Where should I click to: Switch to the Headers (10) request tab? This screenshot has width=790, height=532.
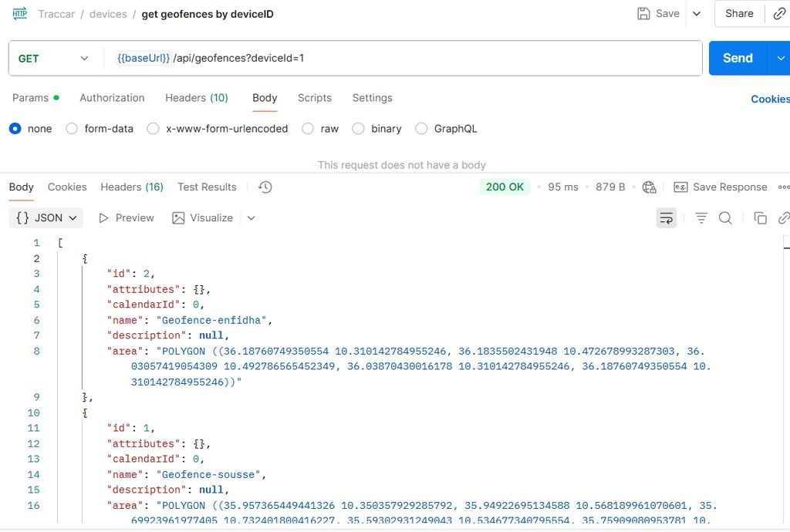point(196,98)
